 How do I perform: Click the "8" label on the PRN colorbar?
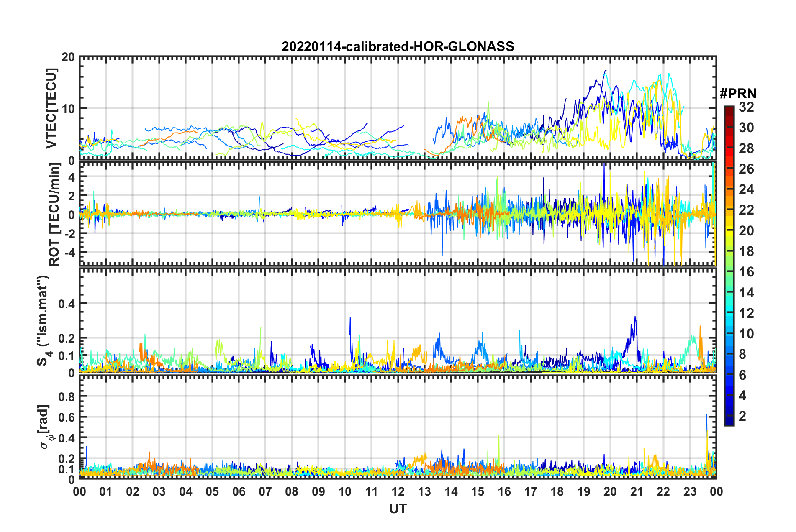742,354
